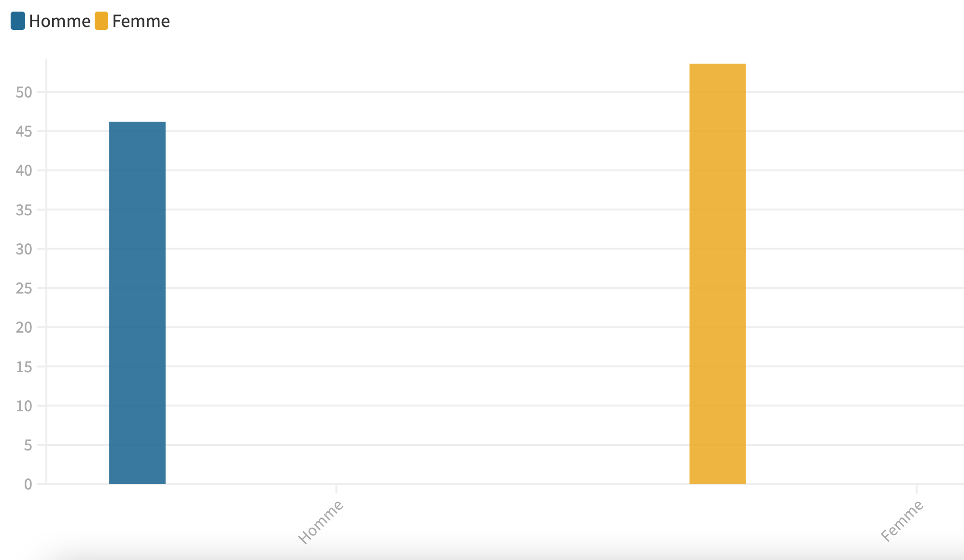This screenshot has height=560, width=964.
Task: Click the 45 y-axis tick label
Action: [x=24, y=131]
